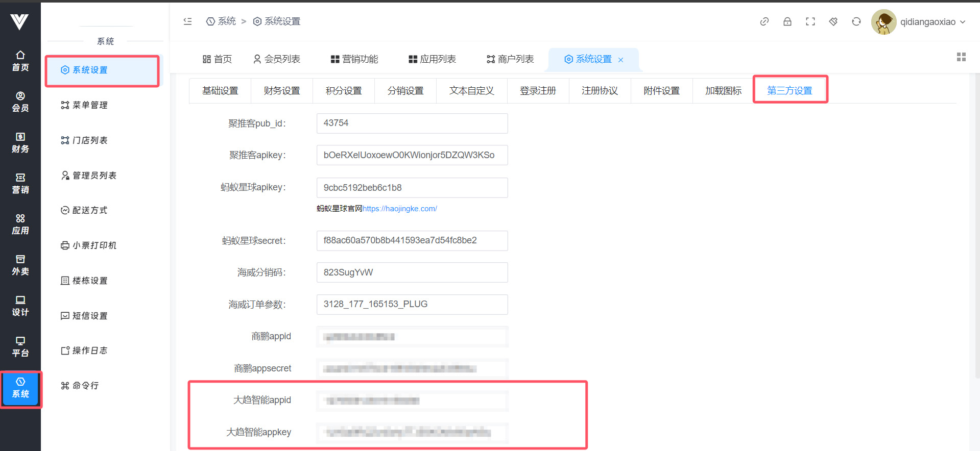Switch to 附件设置 settings tab
Viewport: 980px width, 451px height.
(661, 91)
